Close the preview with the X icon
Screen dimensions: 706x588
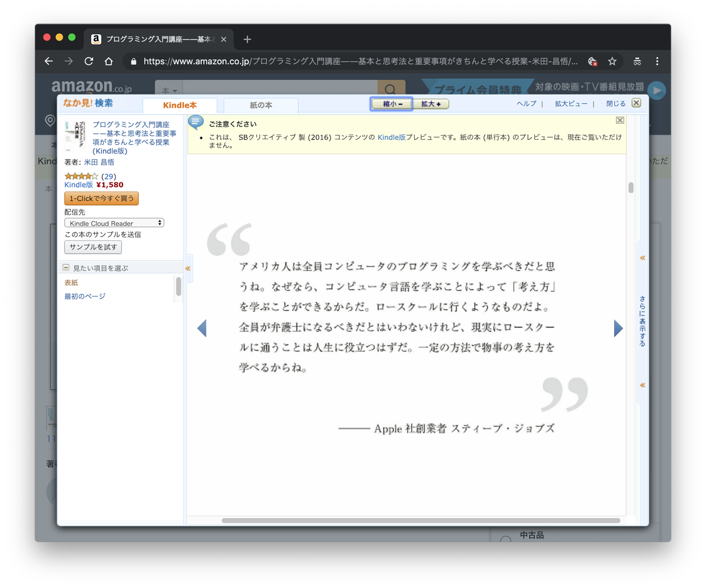click(636, 103)
